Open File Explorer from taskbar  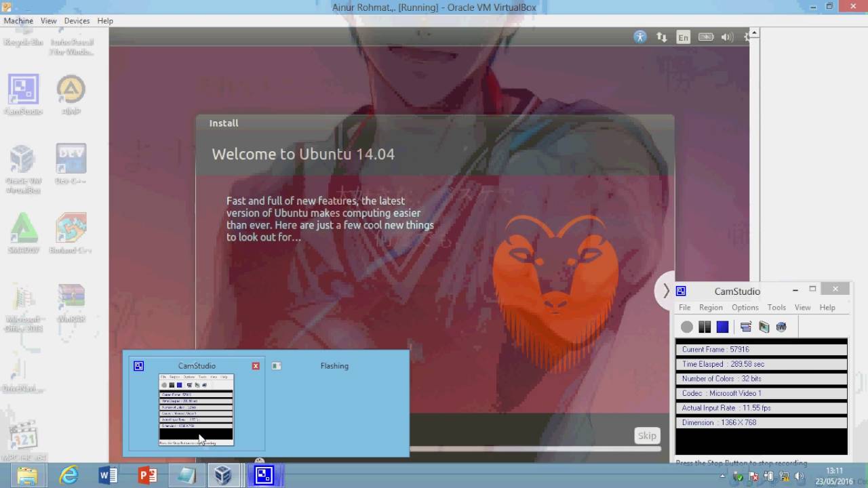(x=27, y=475)
